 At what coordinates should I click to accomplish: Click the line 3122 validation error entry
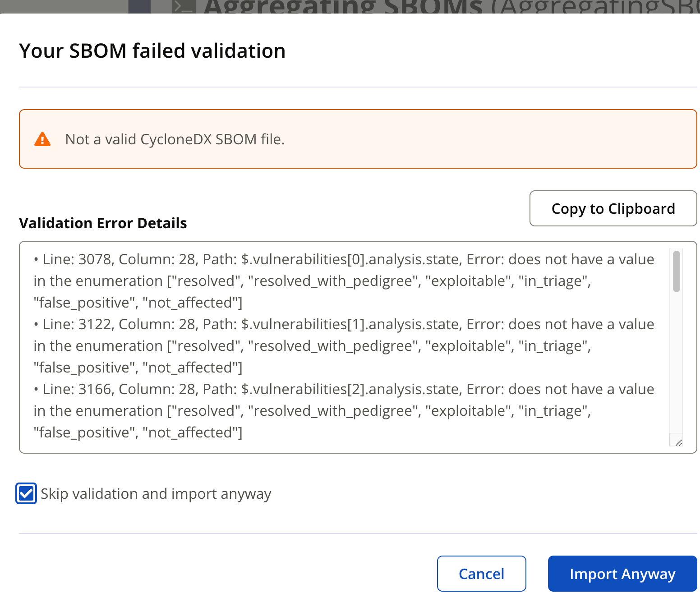coord(344,345)
